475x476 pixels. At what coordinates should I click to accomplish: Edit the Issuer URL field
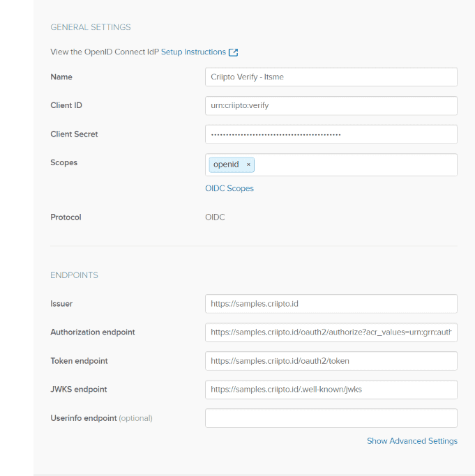(331, 304)
